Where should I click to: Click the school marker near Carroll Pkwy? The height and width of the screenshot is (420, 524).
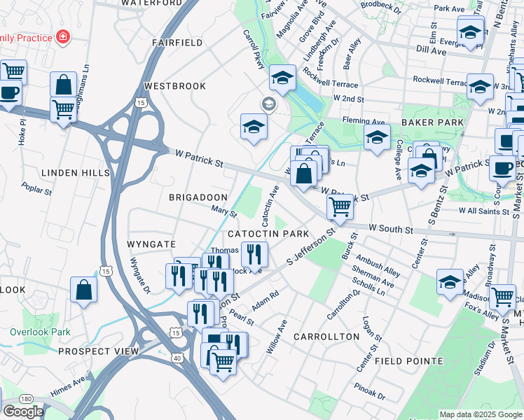(x=282, y=80)
